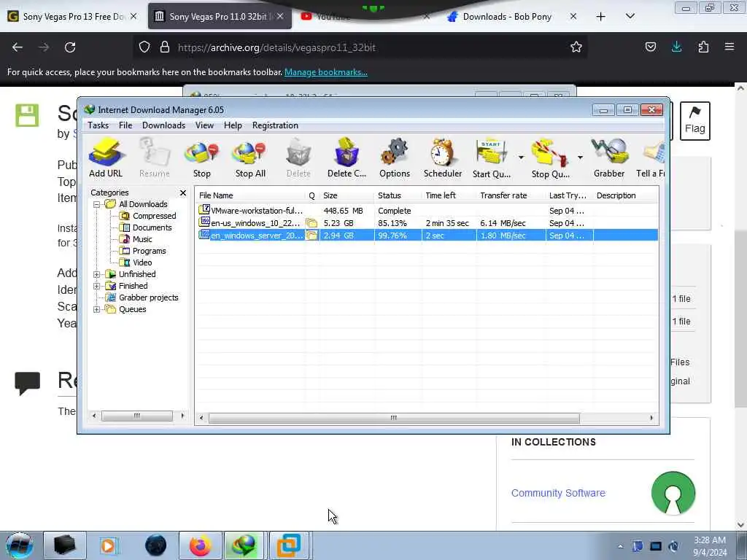Open Start Queue dropdown arrow
The image size is (747, 560).
pos(521,157)
